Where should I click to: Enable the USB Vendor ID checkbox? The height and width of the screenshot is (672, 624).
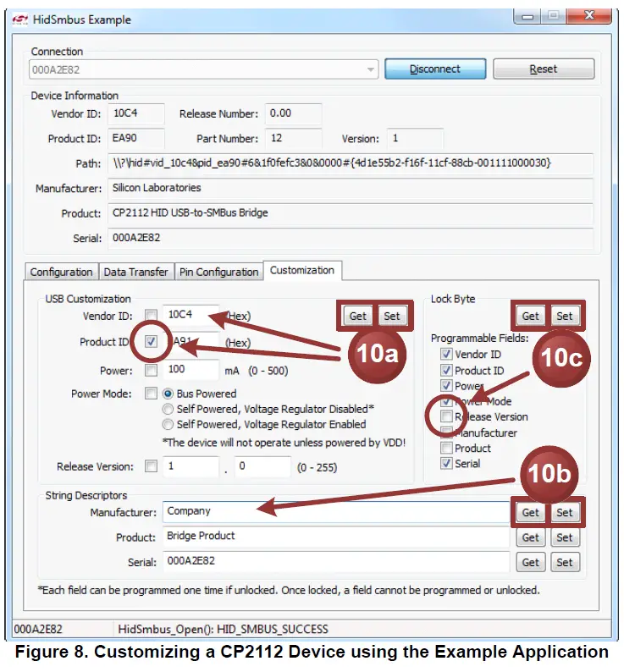pyautogui.click(x=151, y=316)
